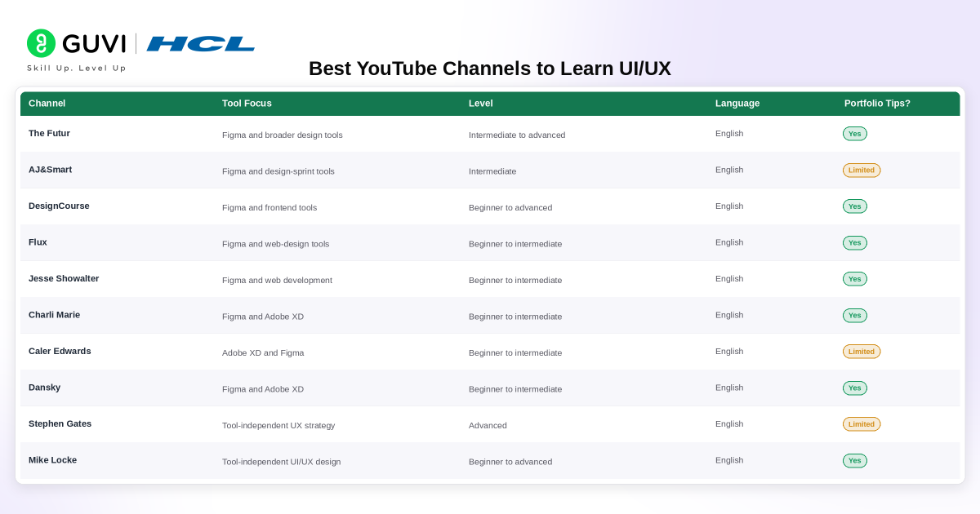Viewport: 980px width, 514px height.
Task: Click Yes badge in Dansky row
Action: point(855,388)
